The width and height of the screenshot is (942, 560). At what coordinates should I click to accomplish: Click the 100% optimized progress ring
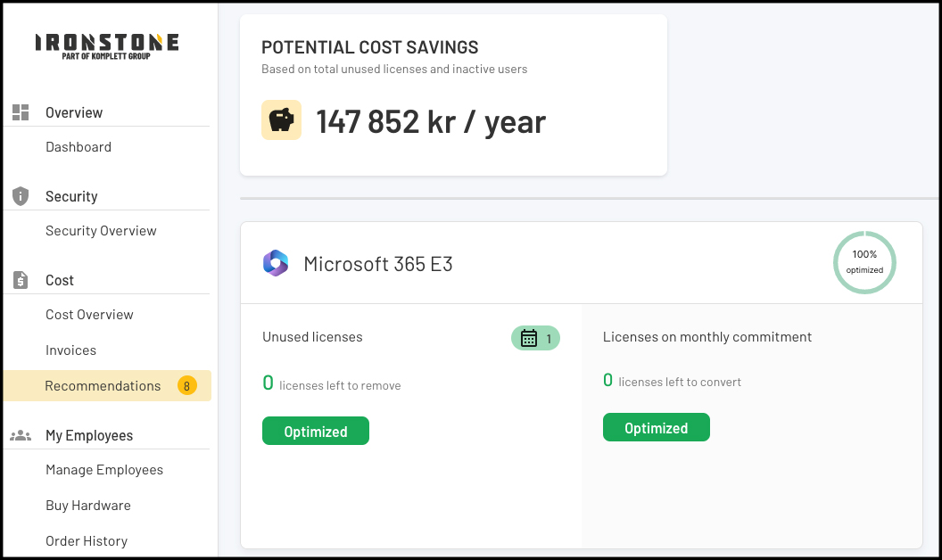click(864, 262)
